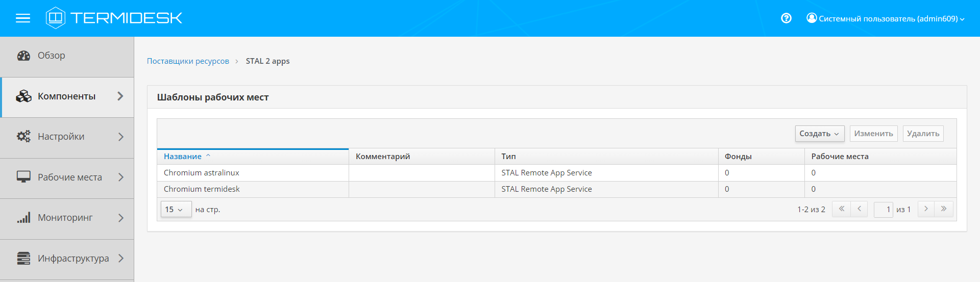The height and width of the screenshot is (282, 980).
Task: Change rows per page dropdown from 15
Action: click(x=176, y=210)
